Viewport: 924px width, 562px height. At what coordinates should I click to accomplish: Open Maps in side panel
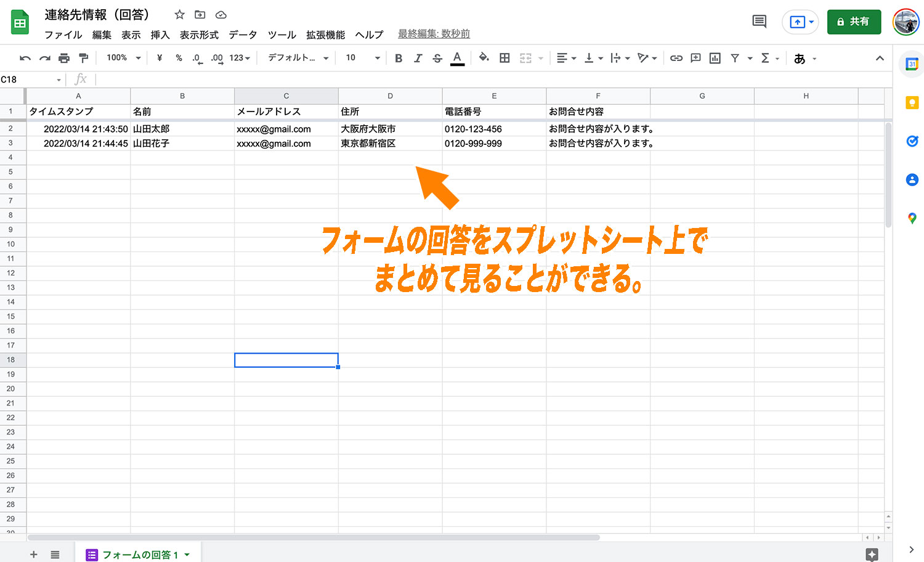912,218
